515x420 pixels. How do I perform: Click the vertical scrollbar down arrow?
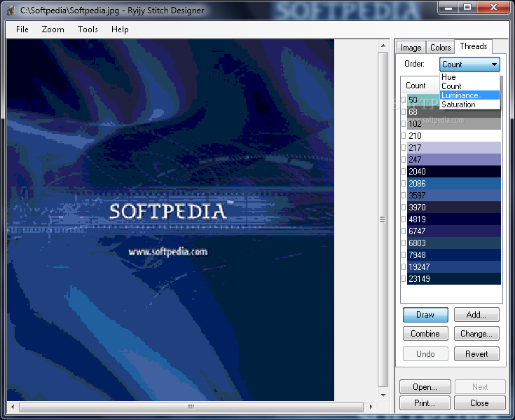tap(383, 395)
